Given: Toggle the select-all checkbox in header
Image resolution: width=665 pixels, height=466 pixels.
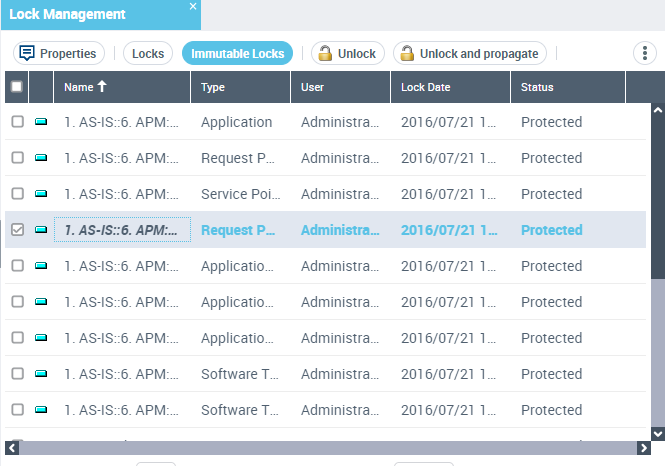Looking at the screenshot, I should [17, 87].
